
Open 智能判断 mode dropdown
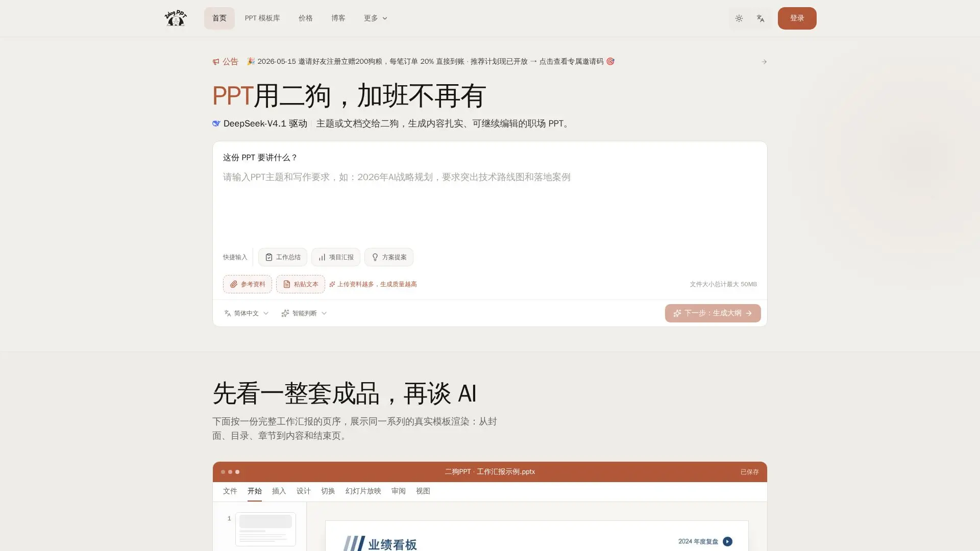[304, 313]
